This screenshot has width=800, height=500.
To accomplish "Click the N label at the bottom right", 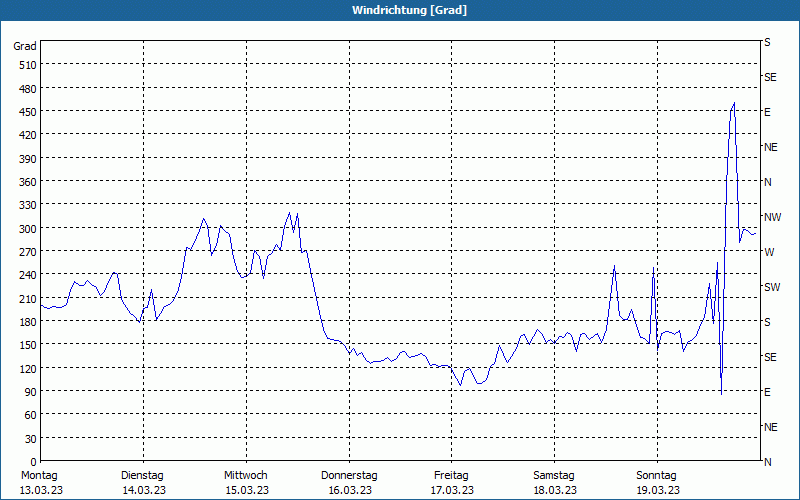I will (768, 462).
